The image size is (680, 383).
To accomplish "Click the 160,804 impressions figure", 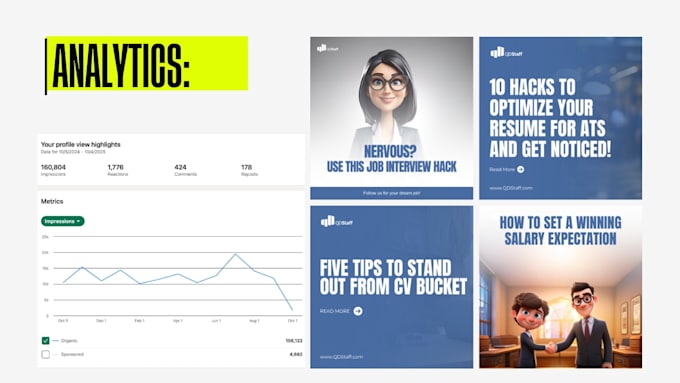I will (x=53, y=167).
